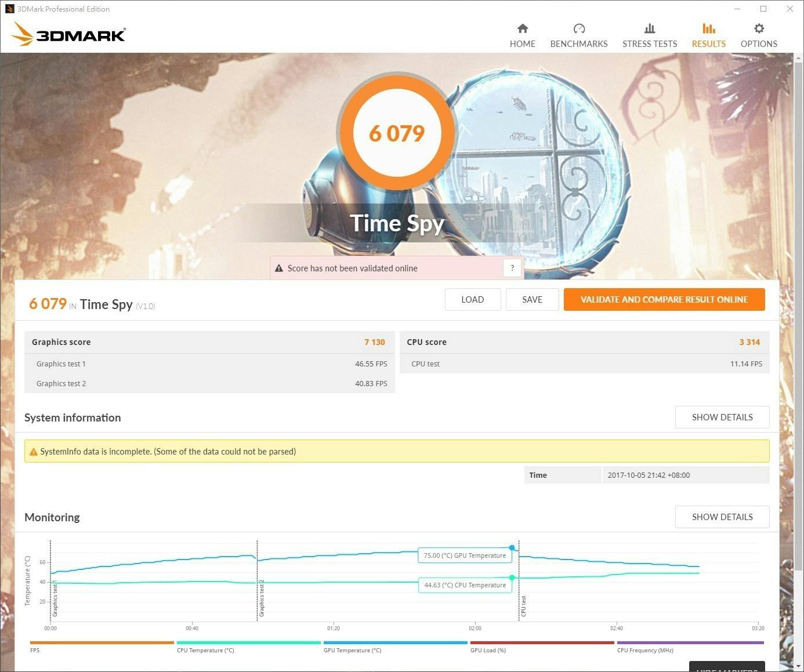Viewport: 804px width, 672px height.
Task: Click the CPU Temperature point on graph
Action: (x=512, y=577)
